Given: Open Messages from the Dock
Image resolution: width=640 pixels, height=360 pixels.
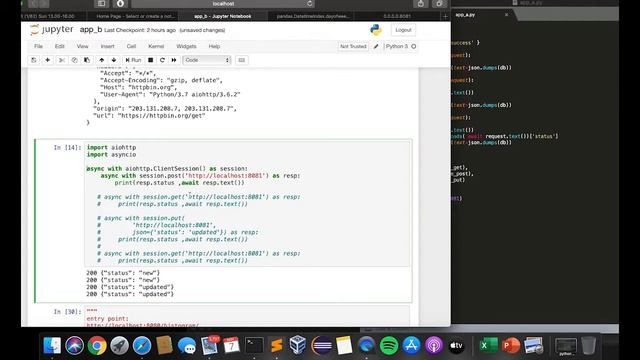Looking at the screenshot, I should [x=187, y=346].
